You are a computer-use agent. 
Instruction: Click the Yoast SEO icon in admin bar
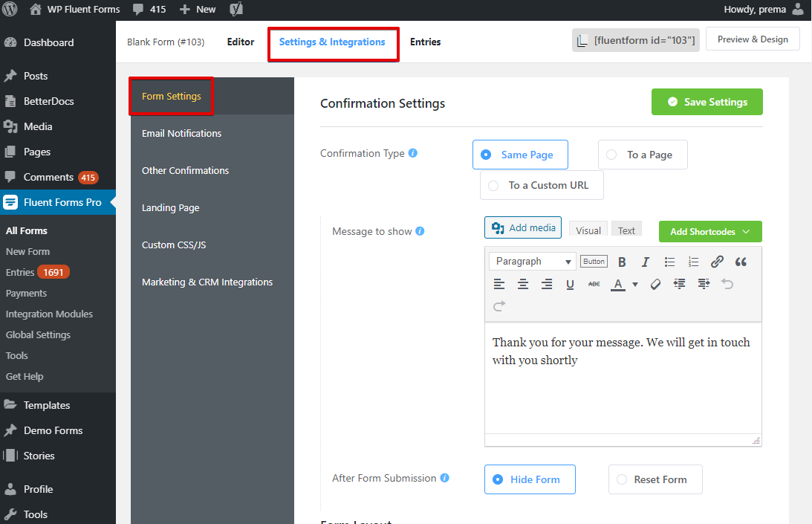236,9
